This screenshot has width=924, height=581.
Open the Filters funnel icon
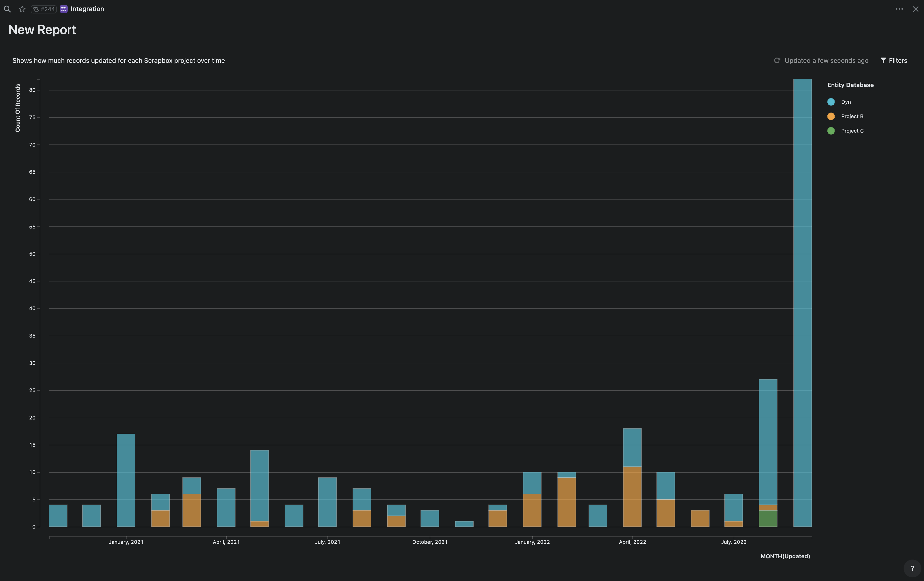(x=883, y=60)
